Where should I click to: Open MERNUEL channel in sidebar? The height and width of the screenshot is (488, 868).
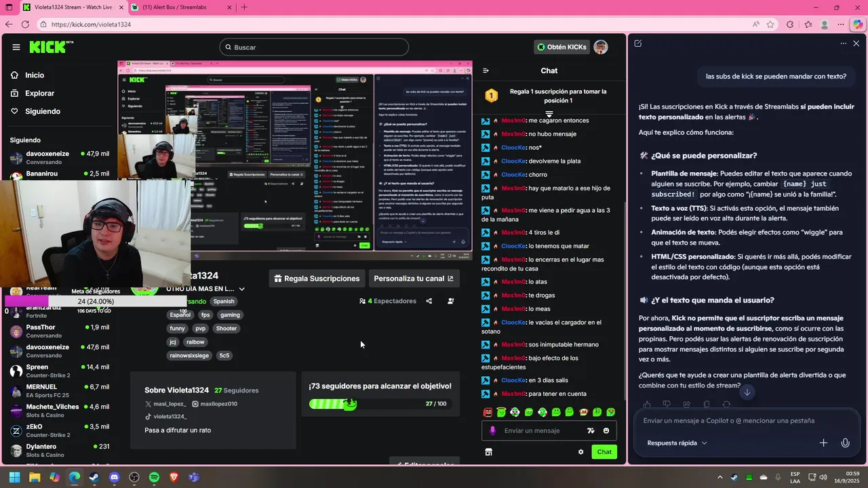point(60,390)
